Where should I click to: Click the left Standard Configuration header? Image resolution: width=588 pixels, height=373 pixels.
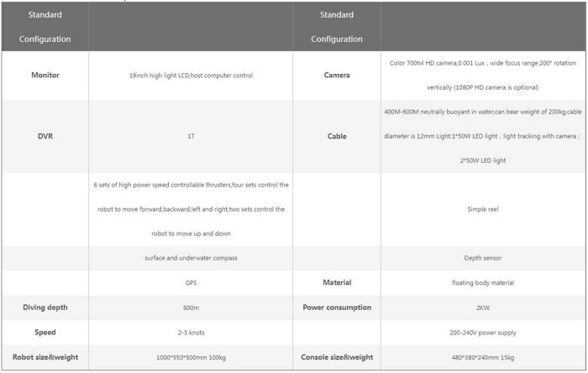[x=45, y=27]
